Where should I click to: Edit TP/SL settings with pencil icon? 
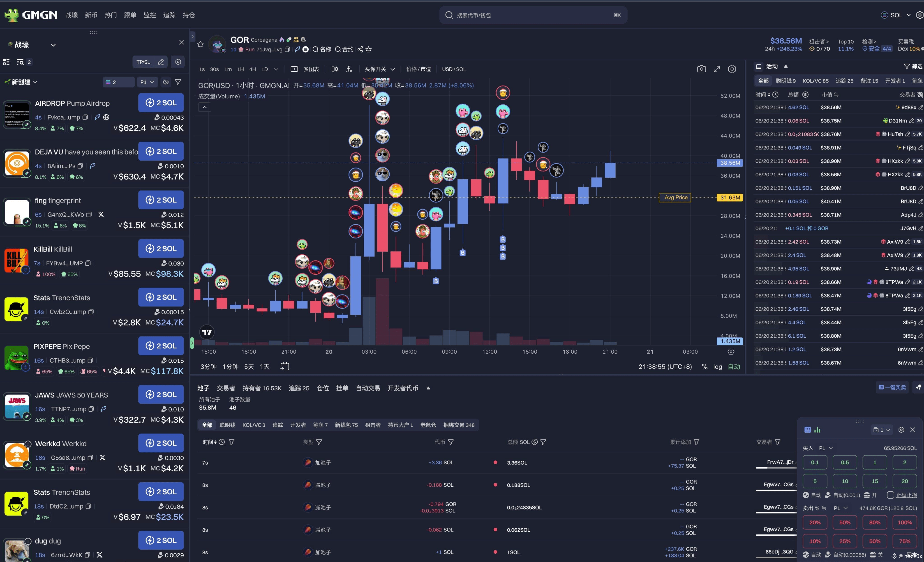coord(161,62)
